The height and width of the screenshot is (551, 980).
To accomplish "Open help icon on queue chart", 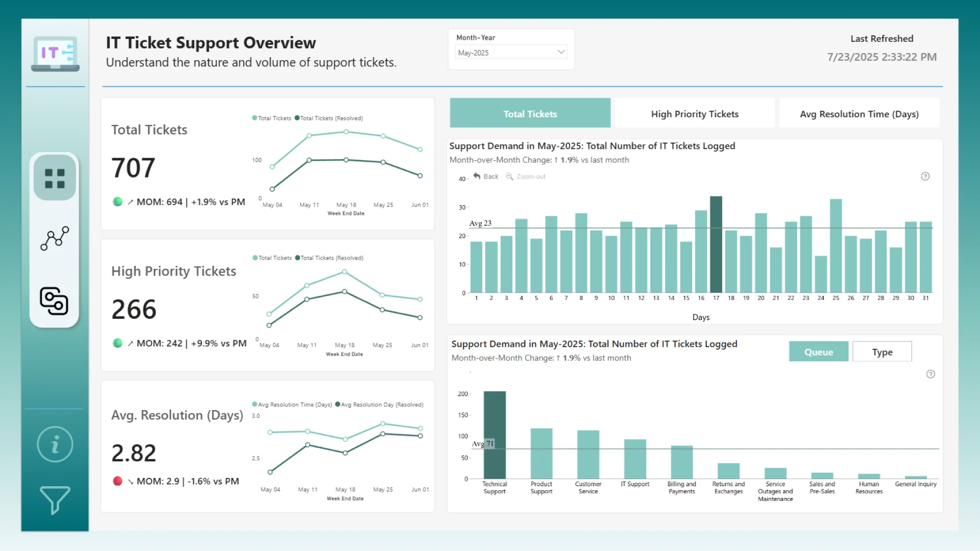I will pos(931,374).
